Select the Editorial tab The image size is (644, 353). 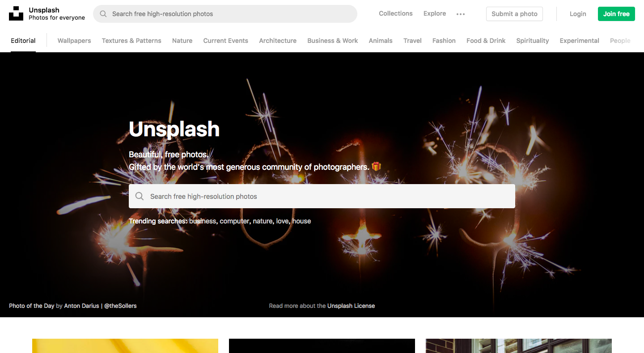(23, 41)
